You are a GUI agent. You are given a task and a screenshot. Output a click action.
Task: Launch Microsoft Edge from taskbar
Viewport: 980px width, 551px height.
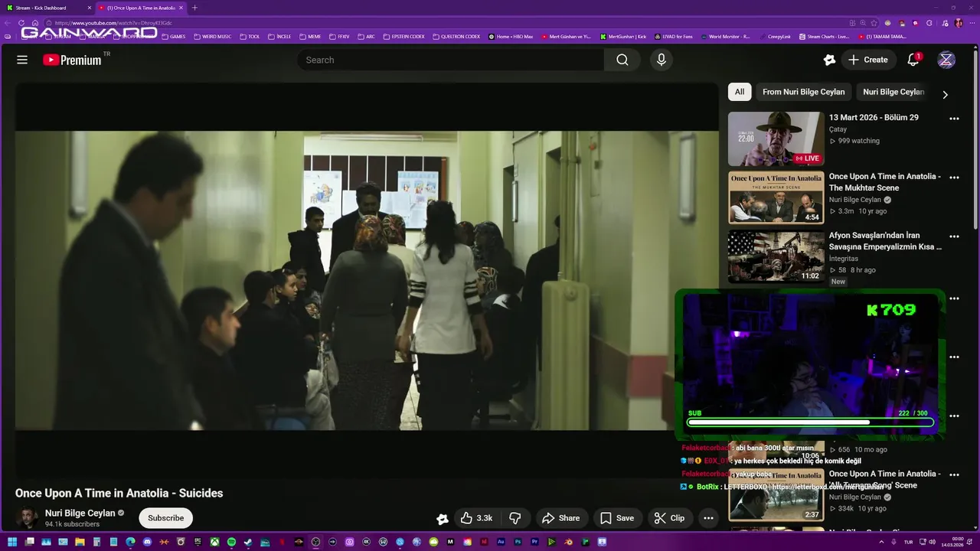(130, 543)
